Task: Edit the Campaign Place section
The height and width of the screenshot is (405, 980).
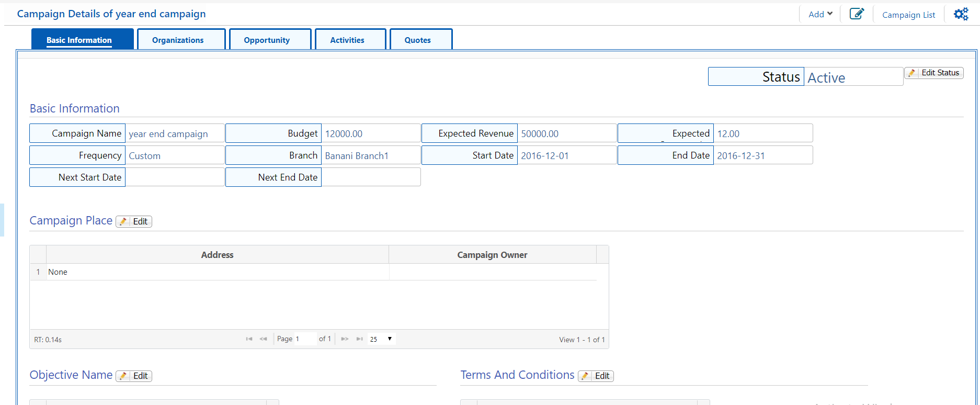Action: pyautogui.click(x=134, y=221)
